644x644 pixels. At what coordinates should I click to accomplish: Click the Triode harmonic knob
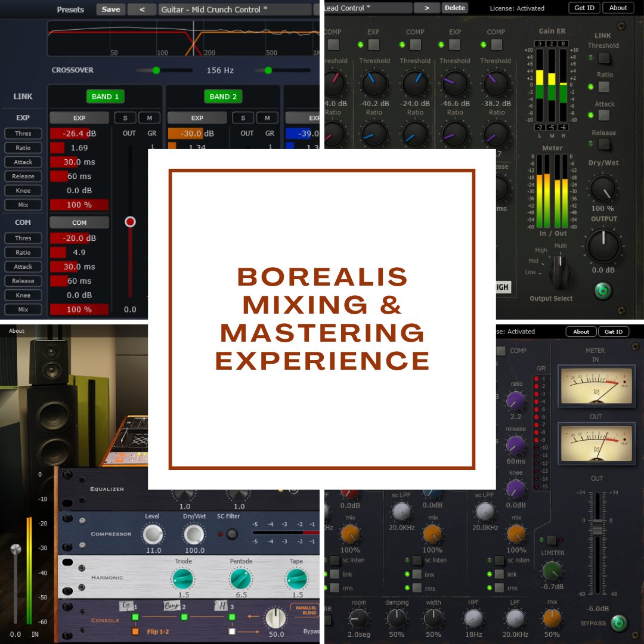183,579
